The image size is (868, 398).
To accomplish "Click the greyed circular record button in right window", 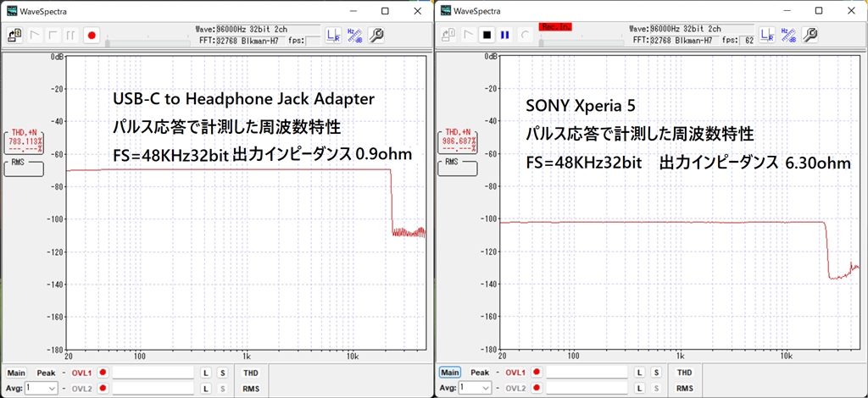I will pyautogui.click(x=524, y=36).
